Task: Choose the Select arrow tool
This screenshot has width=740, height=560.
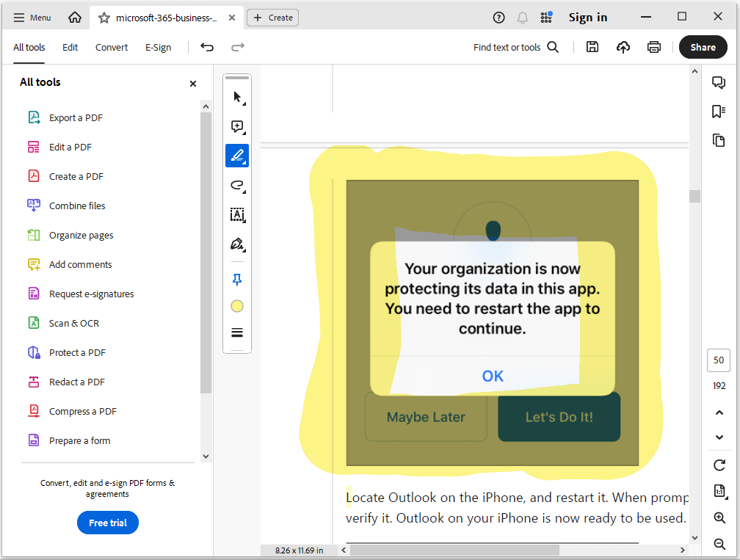Action: tap(237, 97)
